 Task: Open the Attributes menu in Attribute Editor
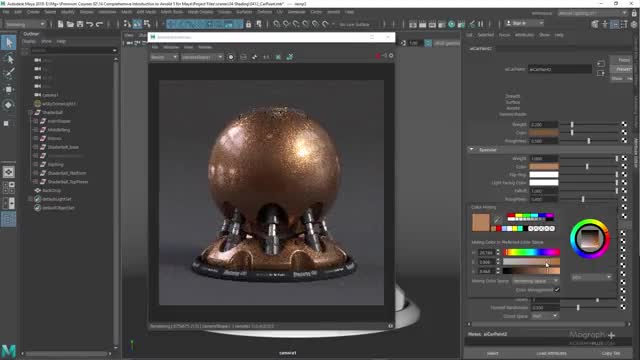point(524,35)
